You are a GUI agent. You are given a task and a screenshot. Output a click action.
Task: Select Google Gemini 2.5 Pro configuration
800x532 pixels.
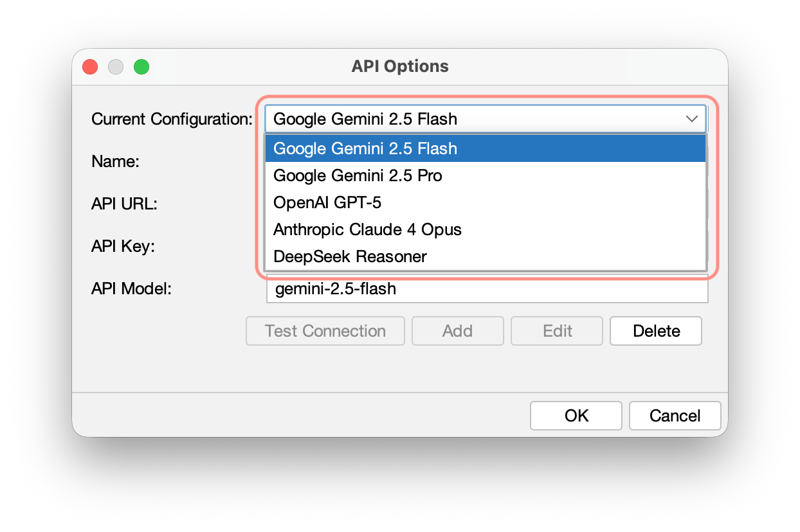pyautogui.click(x=358, y=175)
